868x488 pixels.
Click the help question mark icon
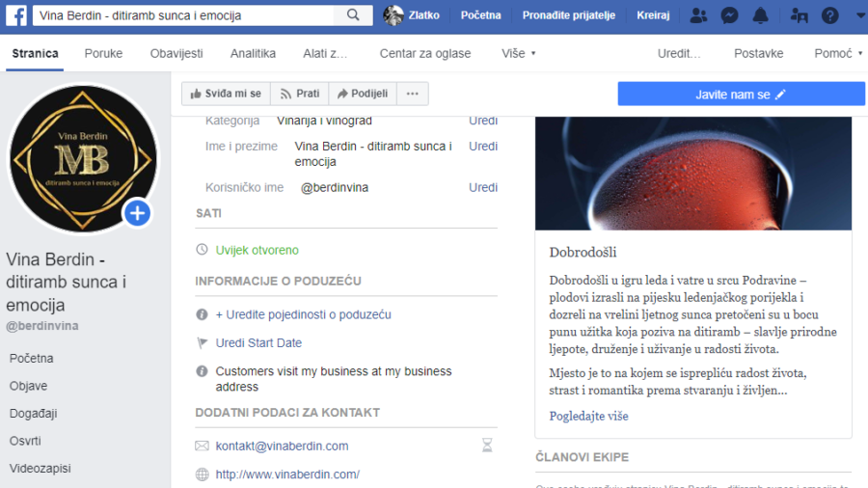829,15
